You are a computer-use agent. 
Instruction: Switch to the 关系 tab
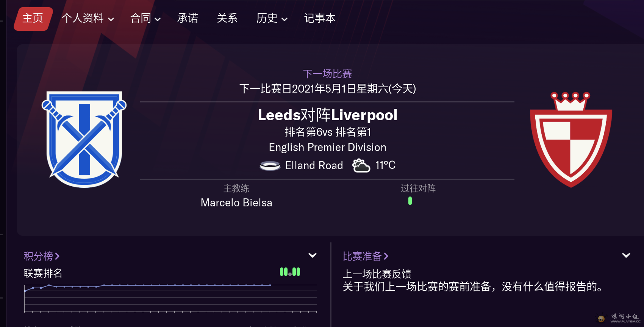pyautogui.click(x=227, y=18)
